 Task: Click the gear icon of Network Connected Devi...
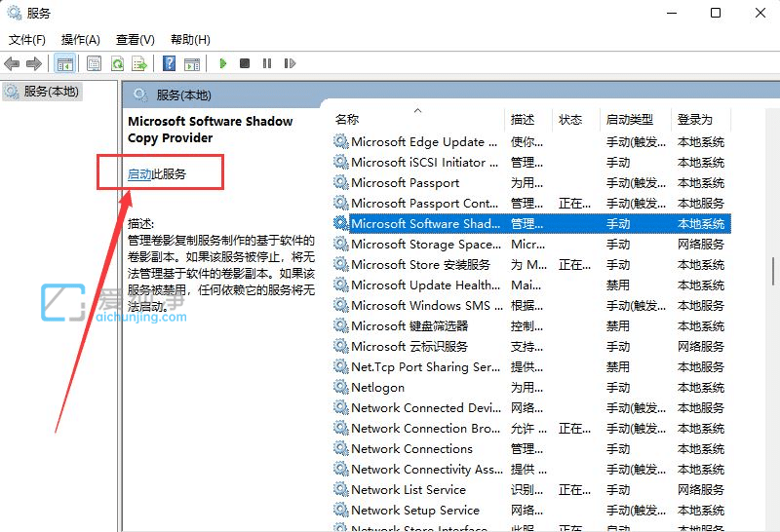[x=340, y=407]
